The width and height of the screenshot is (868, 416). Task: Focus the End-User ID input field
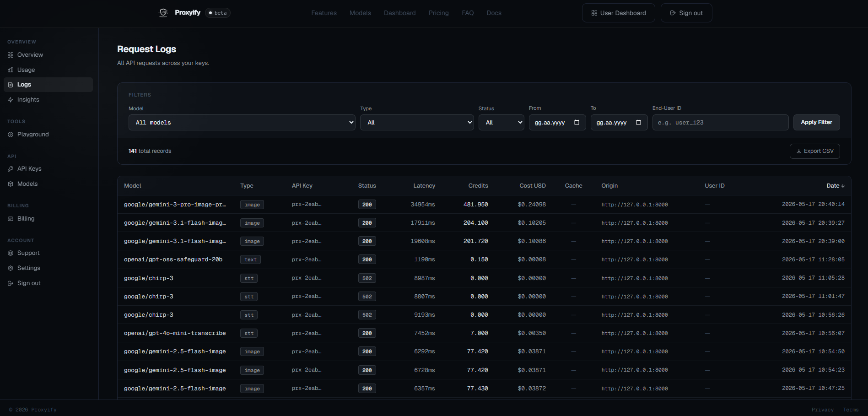point(720,122)
